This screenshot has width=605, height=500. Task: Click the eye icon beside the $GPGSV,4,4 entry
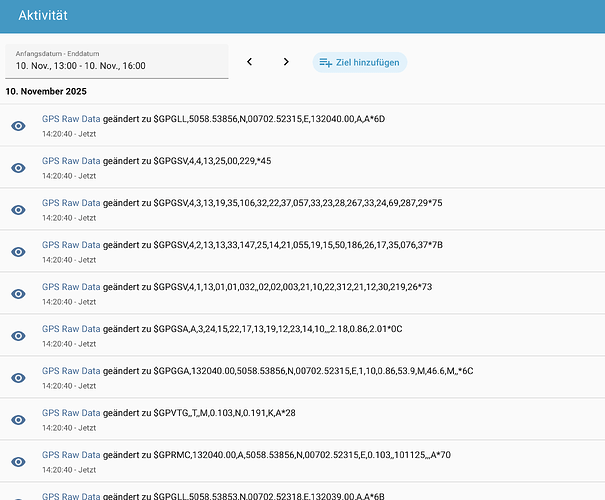point(18,168)
